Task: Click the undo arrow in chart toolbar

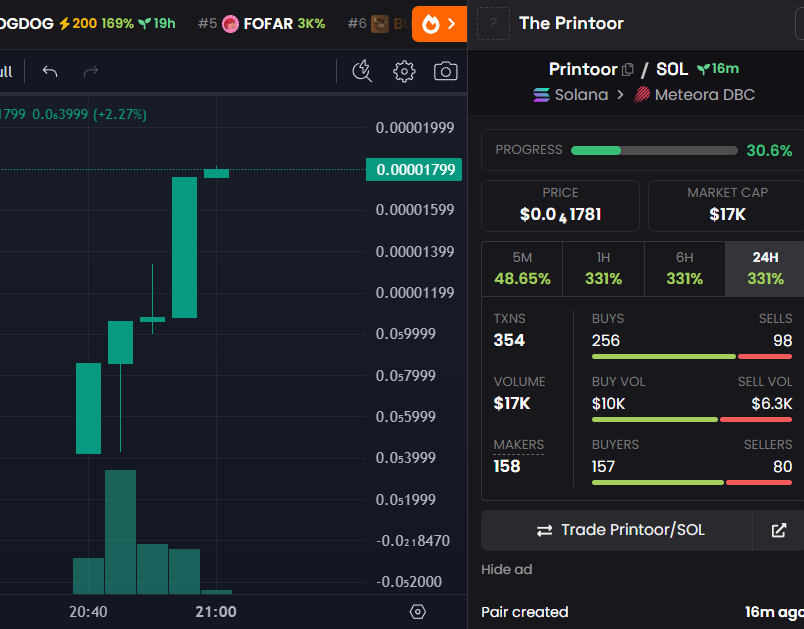Action: (50, 71)
